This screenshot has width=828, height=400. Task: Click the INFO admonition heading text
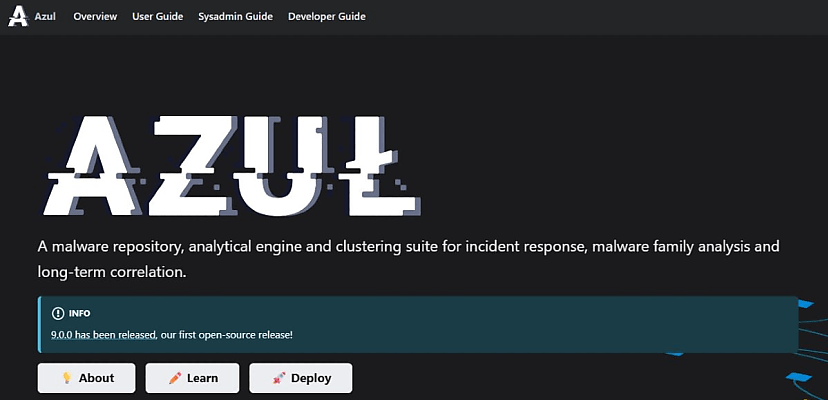click(x=79, y=313)
